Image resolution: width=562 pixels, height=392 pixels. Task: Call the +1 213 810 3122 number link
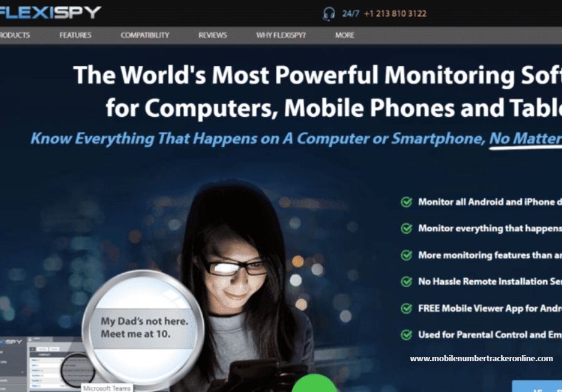[395, 14]
